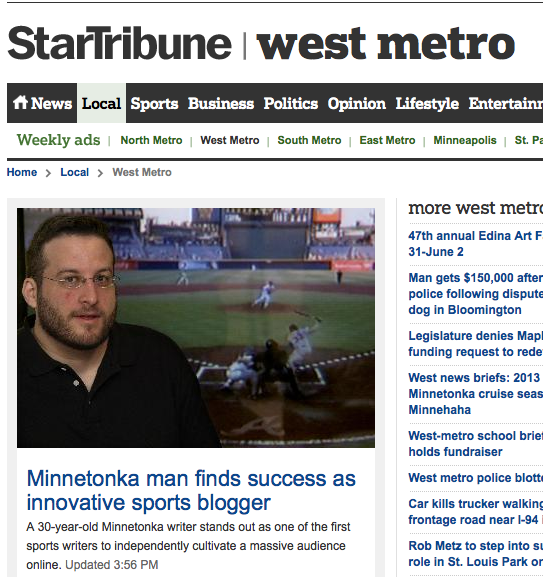Go to the Business section
This screenshot has width=543, height=577.
(221, 104)
